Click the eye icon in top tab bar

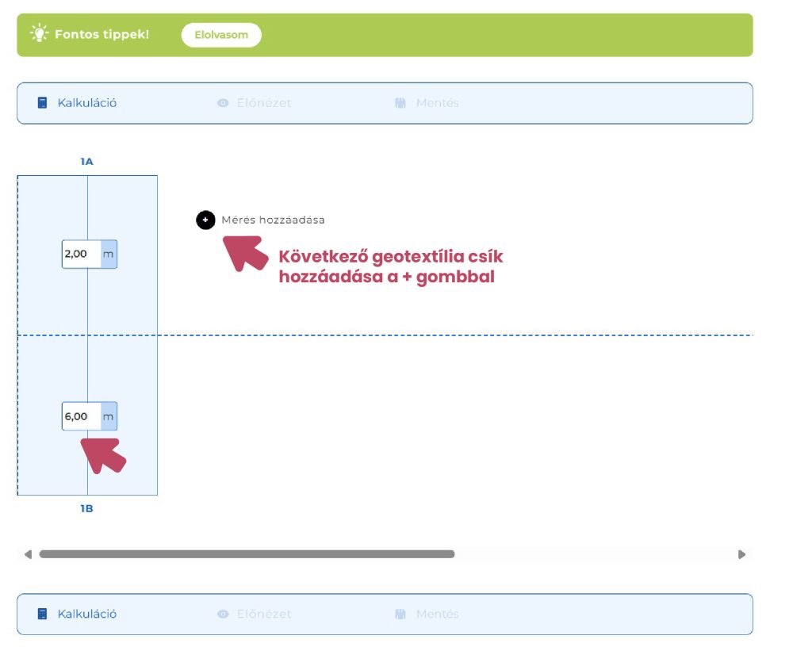pyautogui.click(x=223, y=103)
